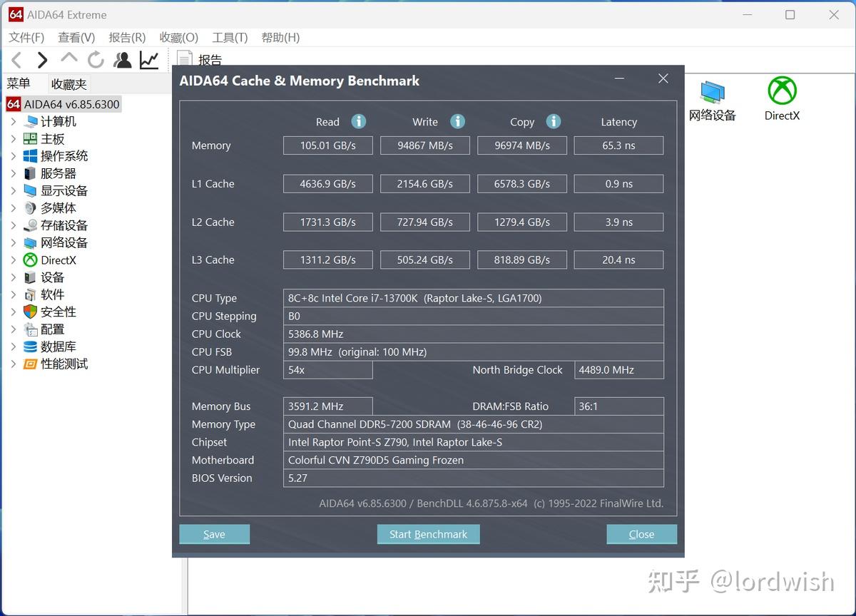Screen dimensions: 856x616
Task: Click the Close button in benchmark window
Action: (641, 534)
